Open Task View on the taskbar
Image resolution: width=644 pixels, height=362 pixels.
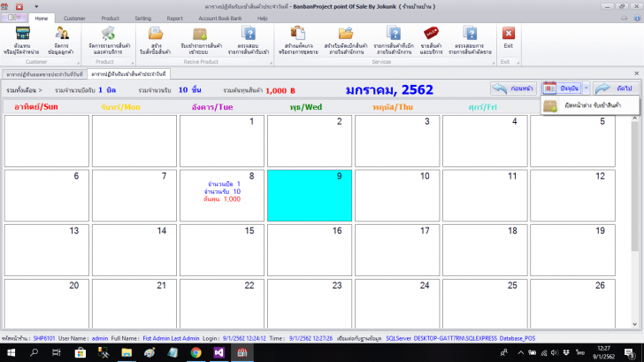pyautogui.click(x=57, y=352)
